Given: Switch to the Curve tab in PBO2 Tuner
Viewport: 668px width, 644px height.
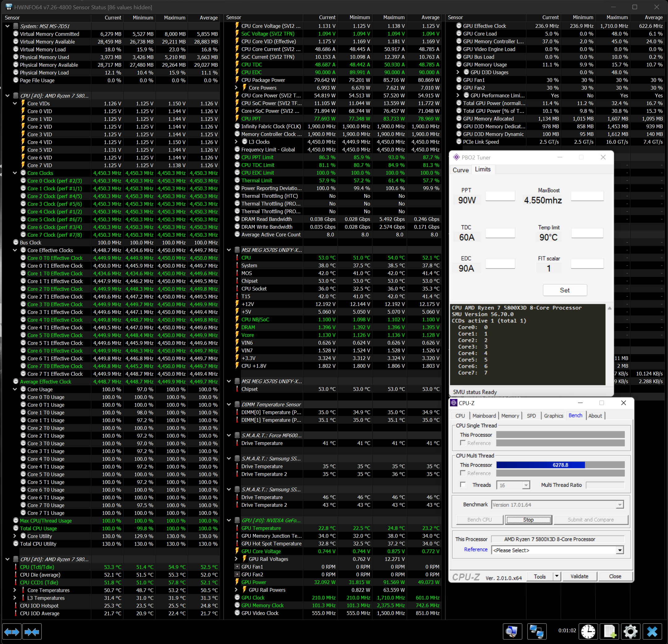Looking at the screenshot, I should (x=460, y=170).
